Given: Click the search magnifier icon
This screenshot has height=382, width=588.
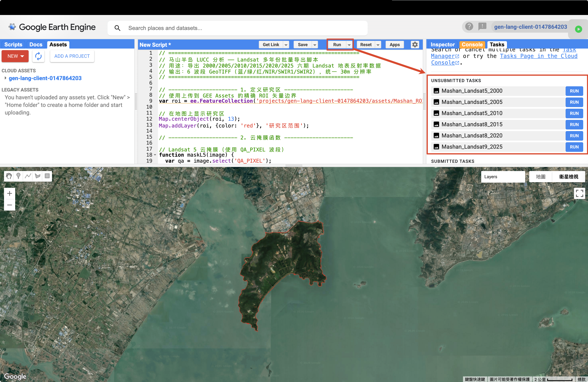Looking at the screenshot, I should coord(118,28).
